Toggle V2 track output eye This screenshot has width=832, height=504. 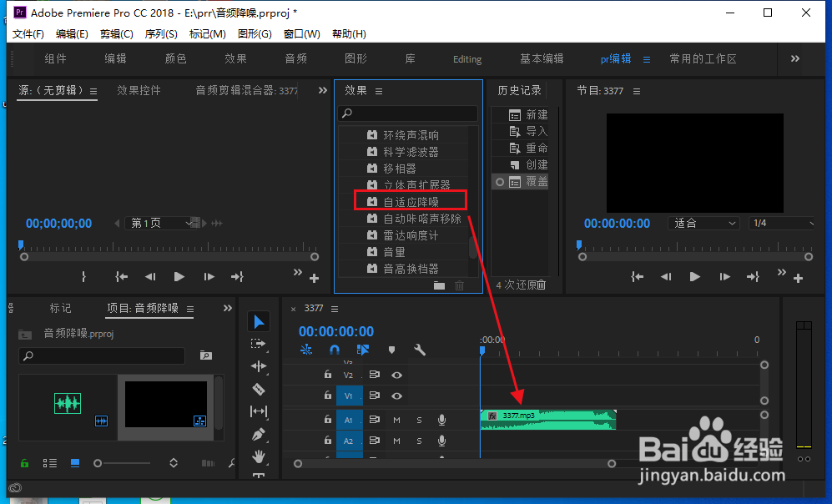pos(396,375)
